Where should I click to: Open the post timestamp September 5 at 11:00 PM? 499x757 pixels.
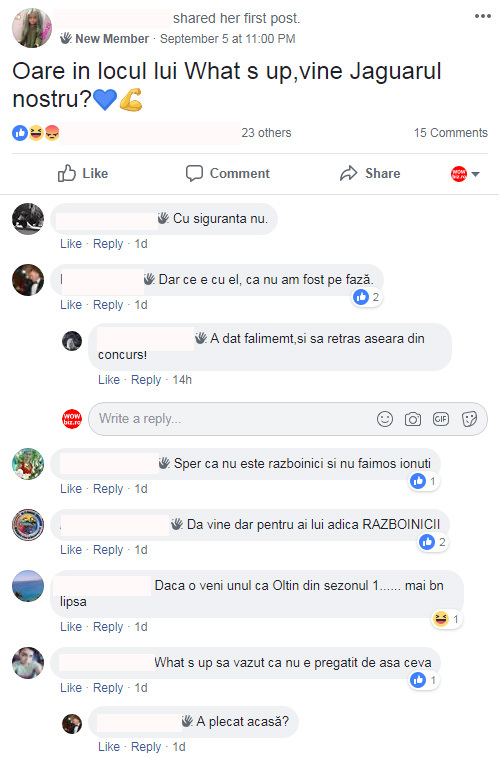[227, 39]
